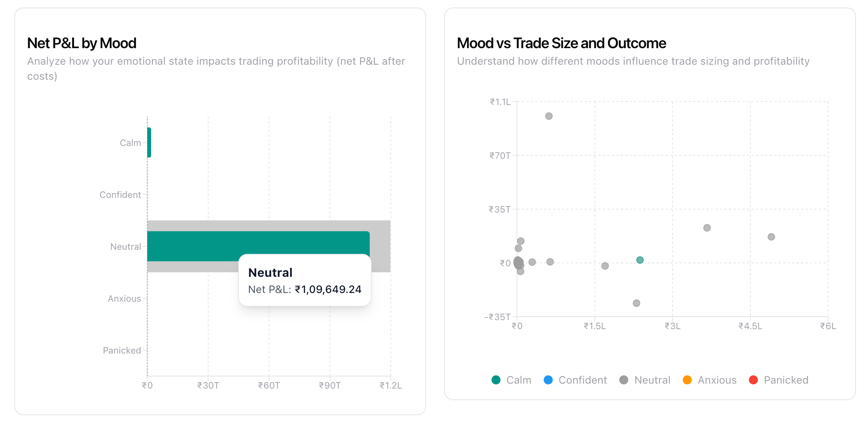Image resolution: width=868 pixels, height=425 pixels.
Task: Select the red Panicked legend marker
Action: tap(753, 380)
